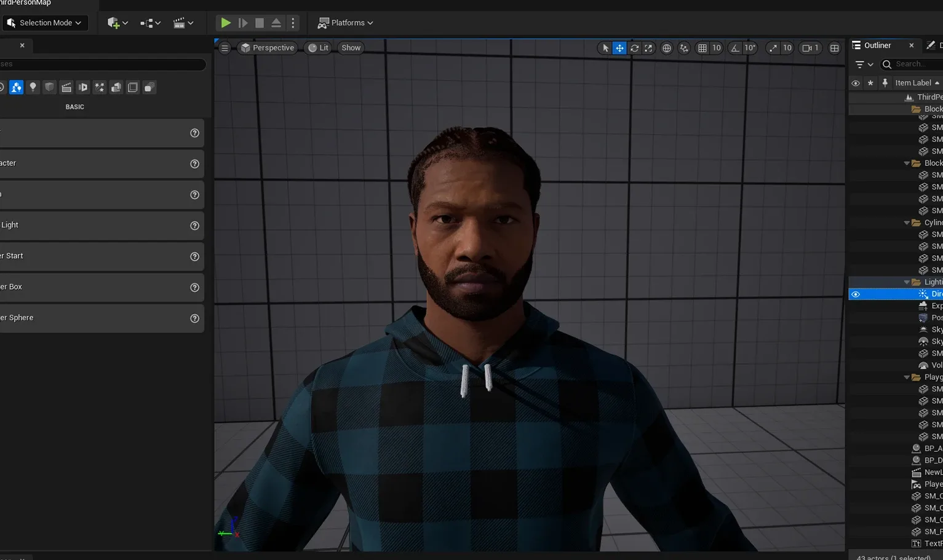943x560 pixels.
Task: Select the Trigger Sphere placeable actor
Action: click(101, 318)
